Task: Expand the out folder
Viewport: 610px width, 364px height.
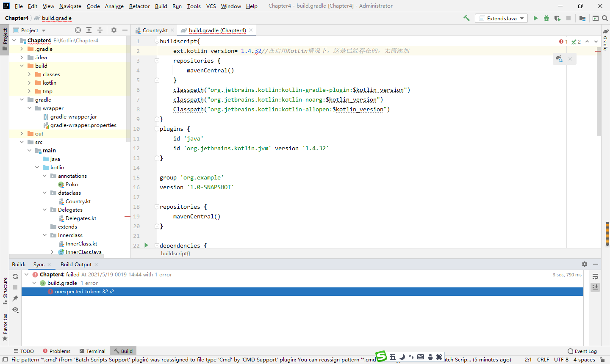Action: pyautogui.click(x=22, y=133)
